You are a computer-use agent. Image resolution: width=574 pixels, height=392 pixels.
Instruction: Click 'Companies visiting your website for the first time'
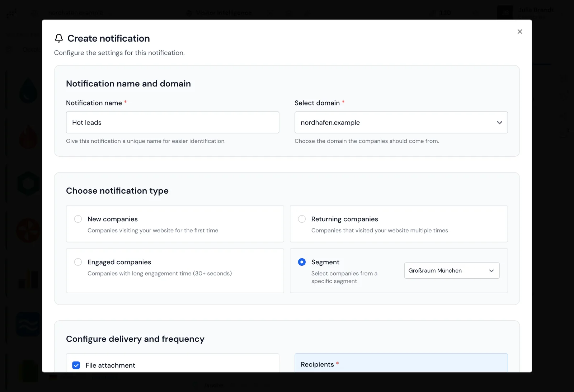153,230
